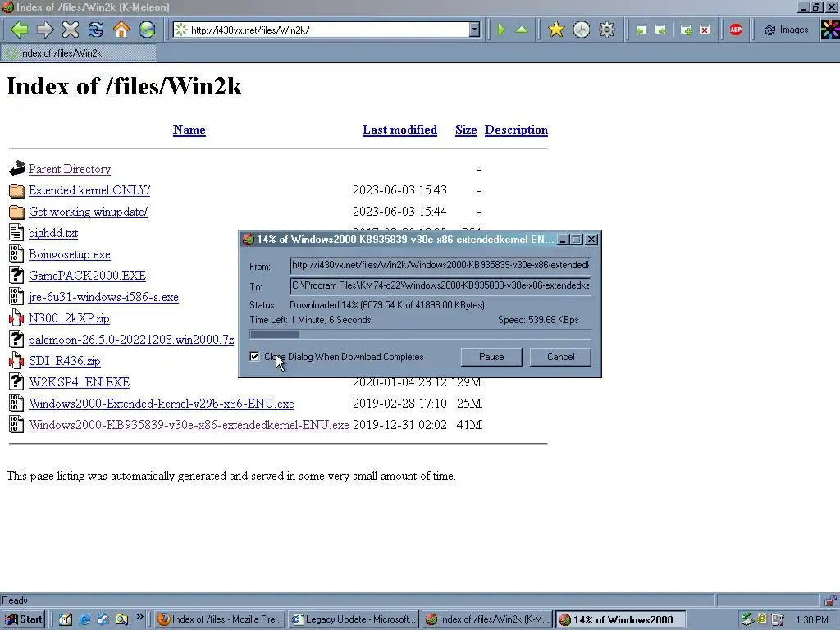Download jre-6u31-windows-i586-s.exe link

103,297
